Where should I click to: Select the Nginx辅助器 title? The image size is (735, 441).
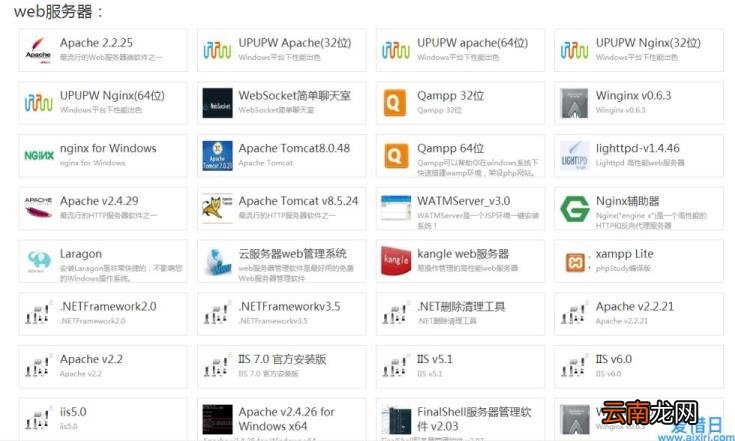click(x=627, y=201)
